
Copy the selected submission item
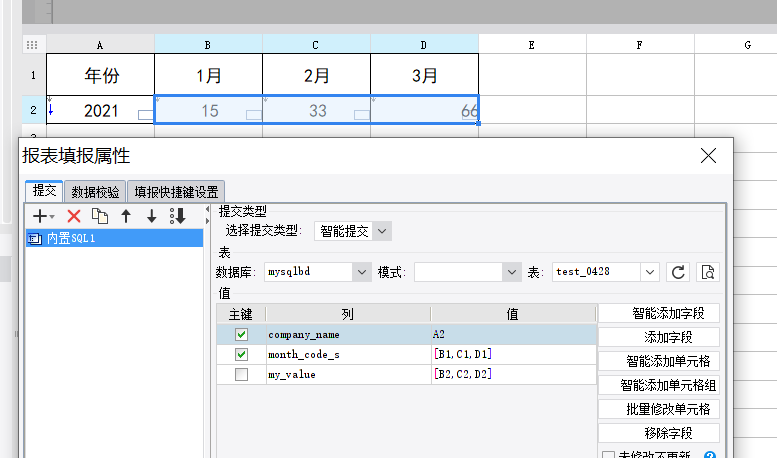(100, 216)
